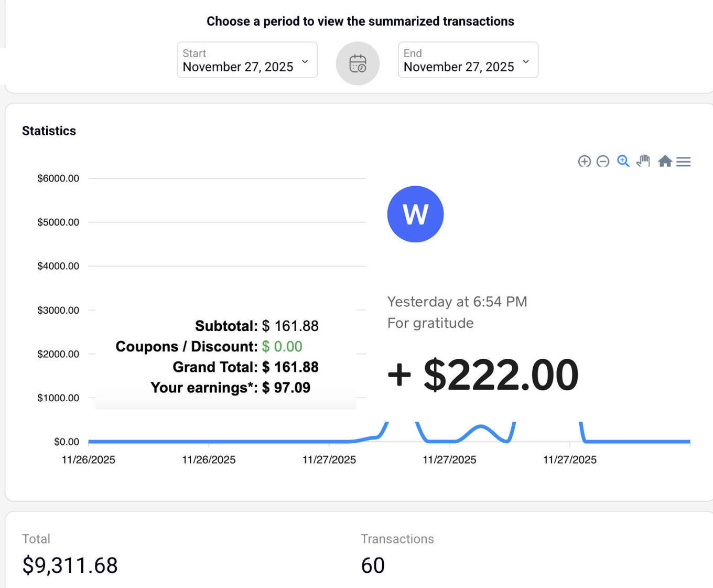The width and height of the screenshot is (713, 588).
Task: Click the Your earnings $97.09 line
Action: pyautogui.click(x=230, y=388)
